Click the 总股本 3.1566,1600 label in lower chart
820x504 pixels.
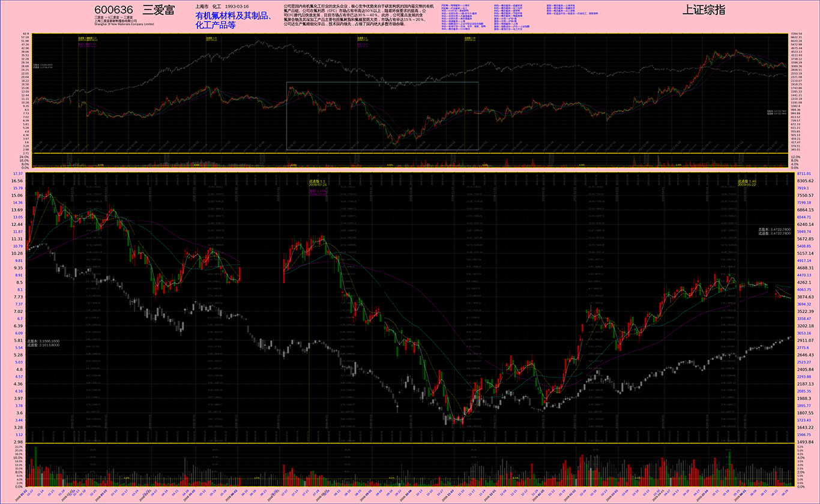(x=43, y=341)
